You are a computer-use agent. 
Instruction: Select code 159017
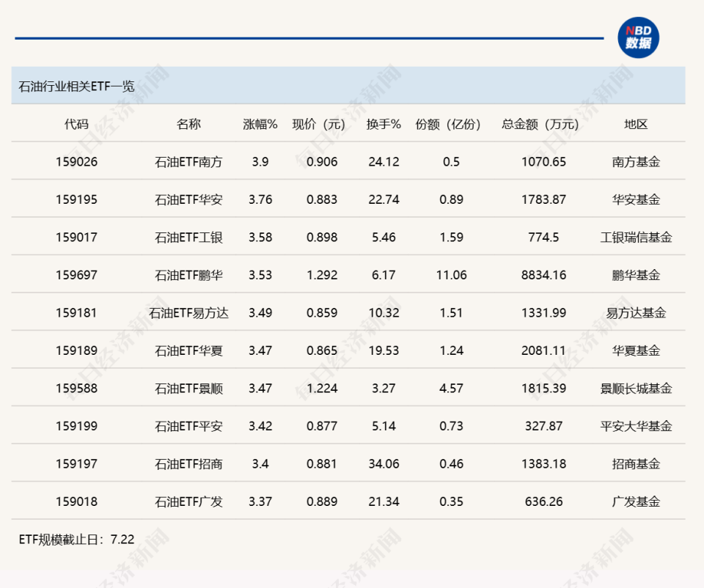click(x=76, y=237)
